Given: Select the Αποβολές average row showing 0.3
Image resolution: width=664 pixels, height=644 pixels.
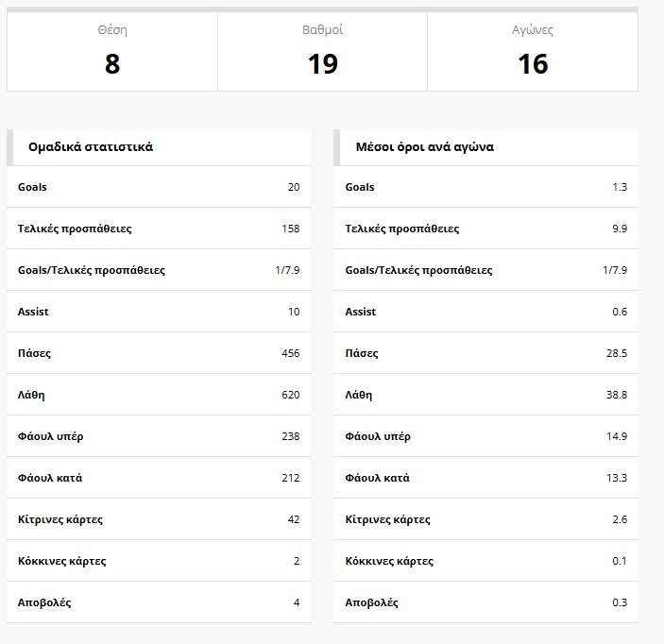Looking at the screenshot, I should [x=485, y=602].
